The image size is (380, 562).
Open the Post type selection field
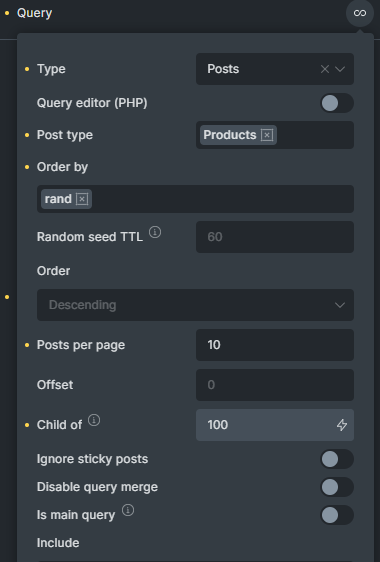(x=275, y=135)
